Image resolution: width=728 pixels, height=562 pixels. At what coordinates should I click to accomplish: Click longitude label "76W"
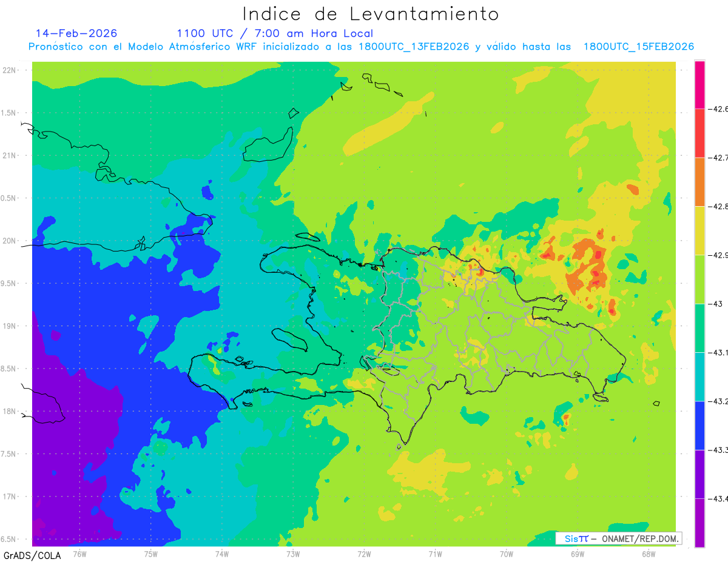pos(79,554)
